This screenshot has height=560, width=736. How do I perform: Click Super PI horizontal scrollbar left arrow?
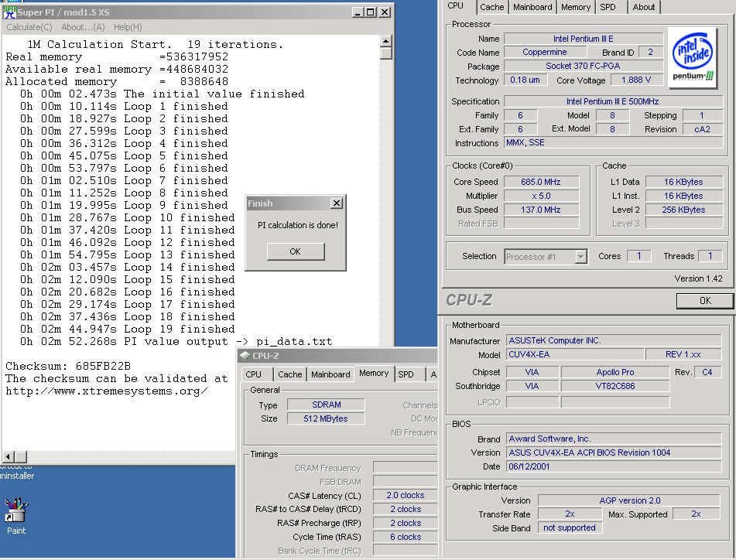click(x=8, y=456)
